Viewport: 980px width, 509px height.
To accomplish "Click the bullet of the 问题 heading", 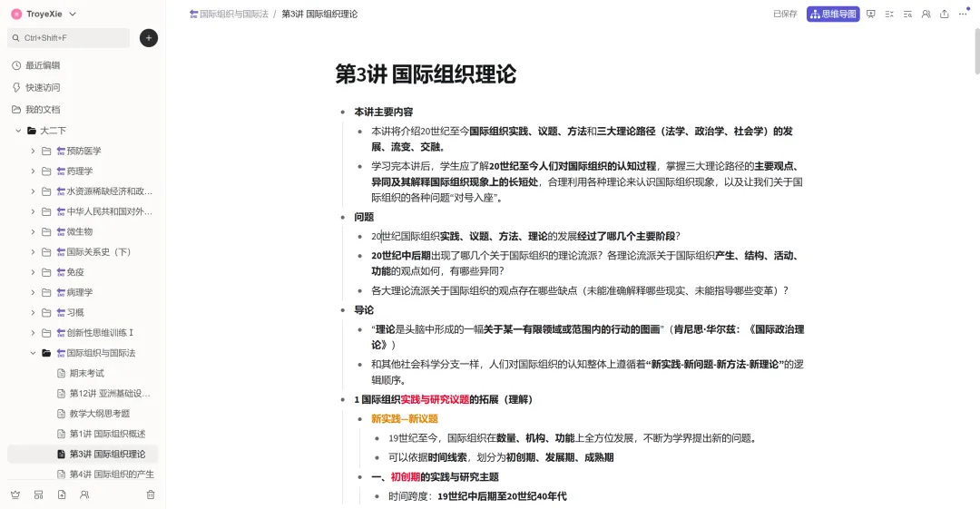I will [x=342, y=217].
